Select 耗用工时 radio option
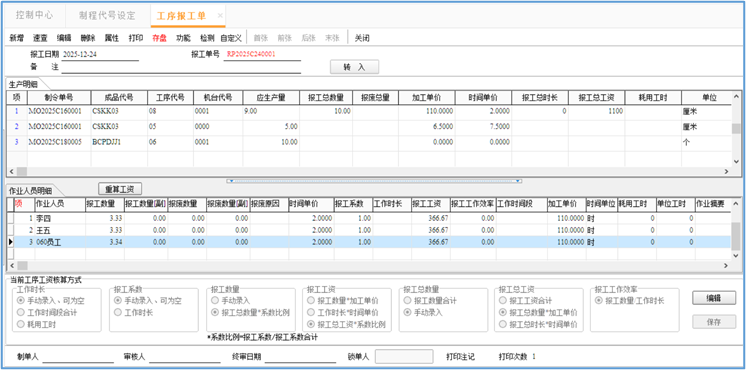Image resolution: width=746 pixels, height=370 pixels. pos(37,325)
